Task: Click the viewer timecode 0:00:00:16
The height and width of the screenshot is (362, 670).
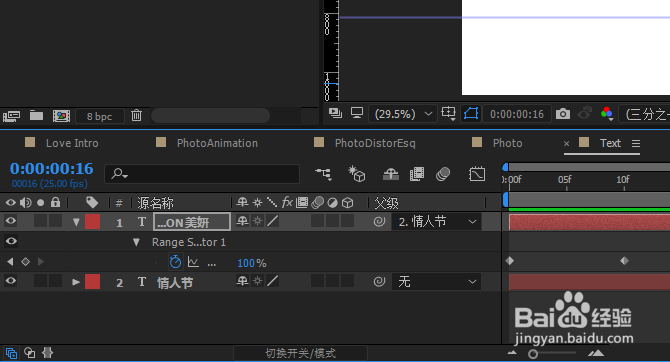Action: click(x=517, y=114)
